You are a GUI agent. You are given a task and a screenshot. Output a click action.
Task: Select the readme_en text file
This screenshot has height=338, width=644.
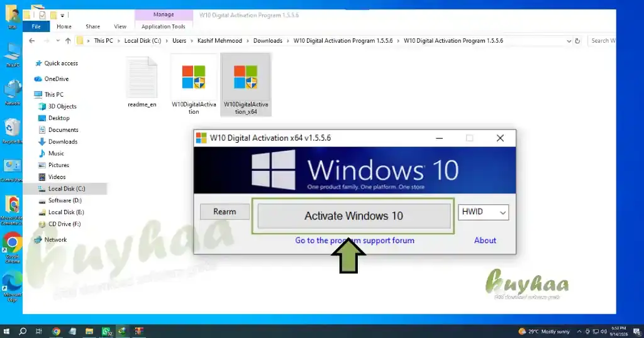point(142,82)
